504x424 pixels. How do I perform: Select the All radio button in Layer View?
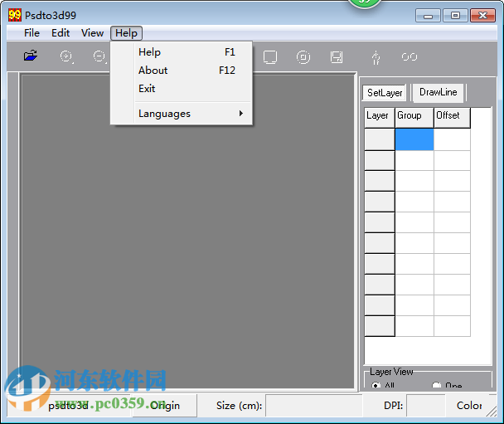(376, 385)
